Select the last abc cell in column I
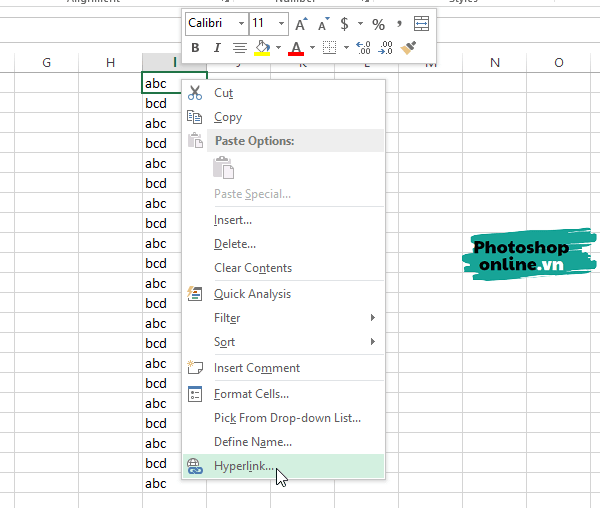The width and height of the screenshot is (600, 508). point(162,484)
